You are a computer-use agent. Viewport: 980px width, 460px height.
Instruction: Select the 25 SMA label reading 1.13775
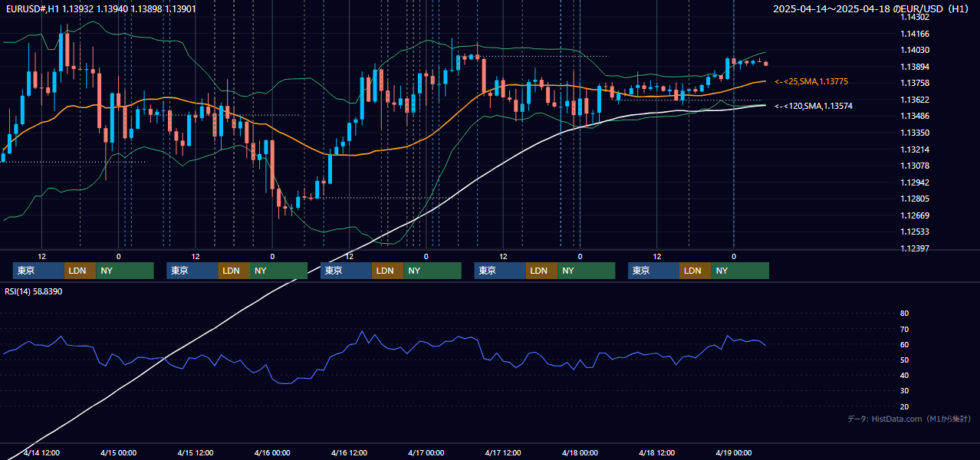pos(811,81)
